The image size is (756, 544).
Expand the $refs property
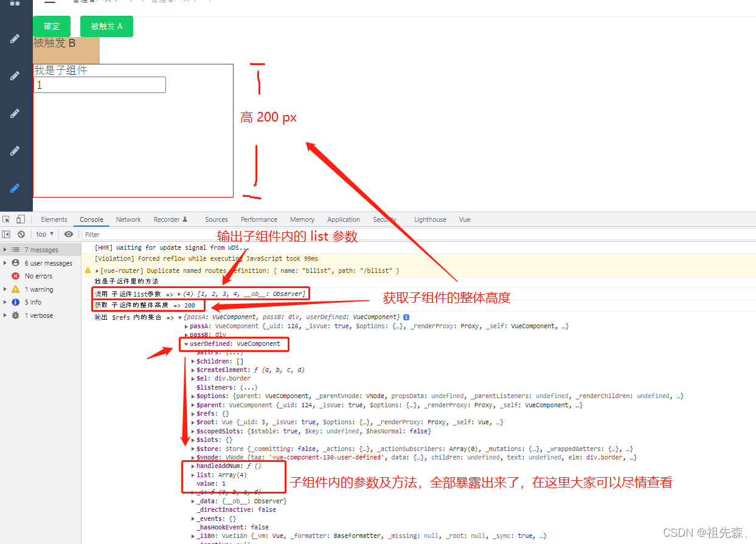point(193,413)
